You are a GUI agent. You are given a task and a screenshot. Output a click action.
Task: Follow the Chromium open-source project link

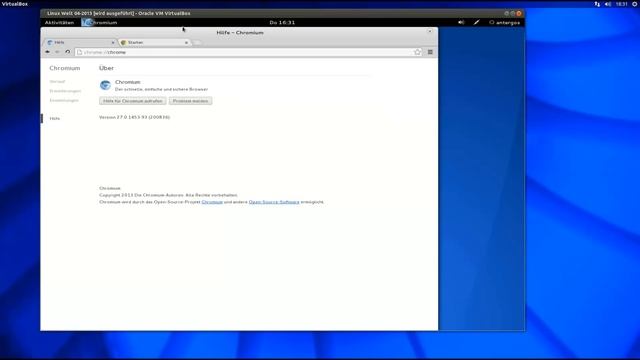tap(212, 202)
